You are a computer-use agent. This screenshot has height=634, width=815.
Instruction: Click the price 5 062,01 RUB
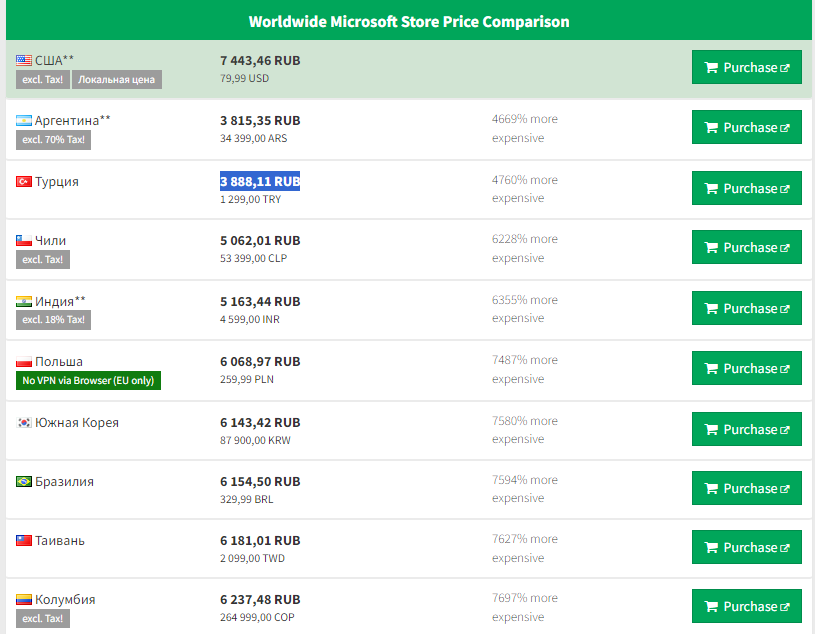click(260, 241)
